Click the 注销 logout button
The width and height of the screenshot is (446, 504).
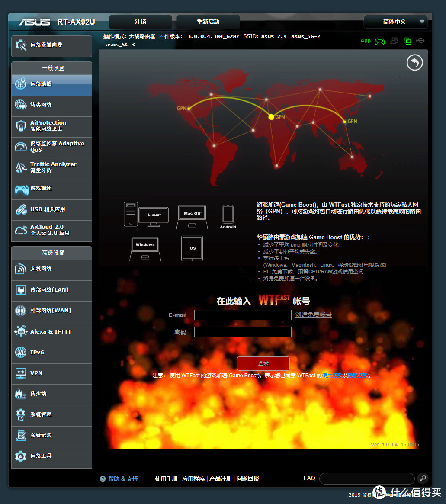pos(141,22)
